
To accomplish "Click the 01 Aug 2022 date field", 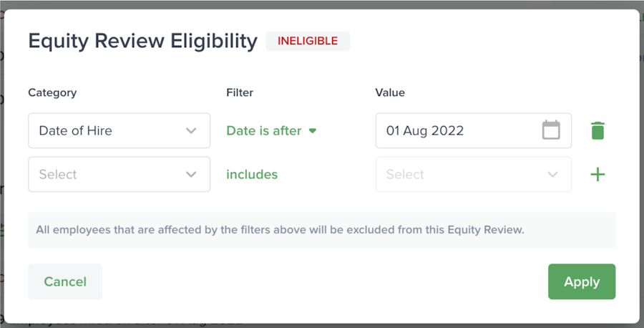I will click(458, 130).
